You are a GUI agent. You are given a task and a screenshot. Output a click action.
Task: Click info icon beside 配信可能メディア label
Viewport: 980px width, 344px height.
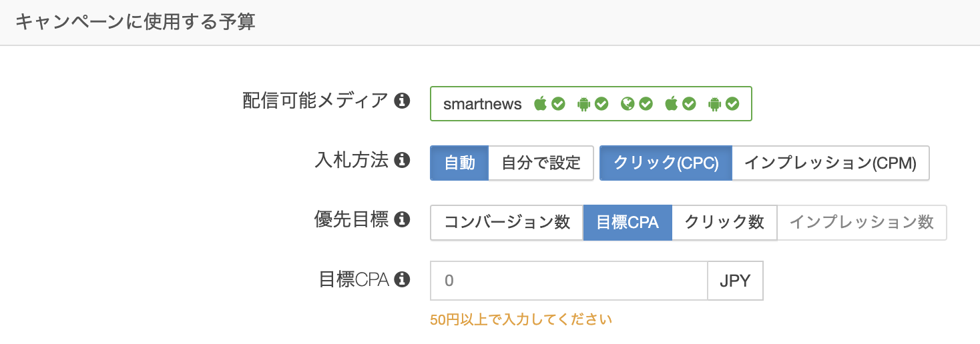coord(401,101)
